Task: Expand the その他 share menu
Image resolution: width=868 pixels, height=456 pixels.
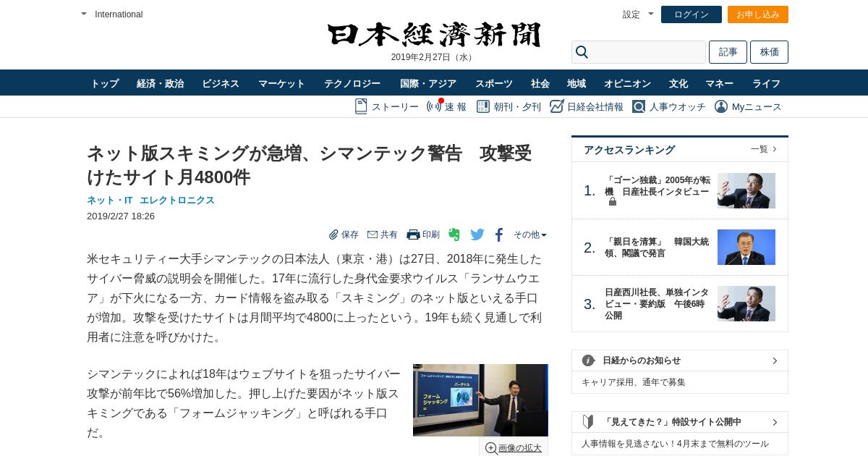Action: point(530,235)
